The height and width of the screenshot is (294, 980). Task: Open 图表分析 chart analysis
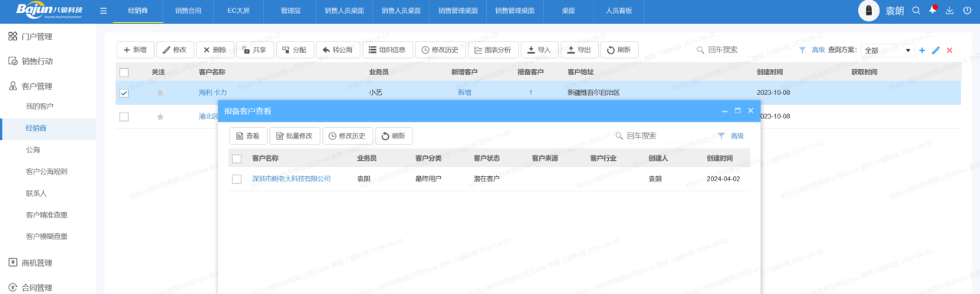point(494,50)
